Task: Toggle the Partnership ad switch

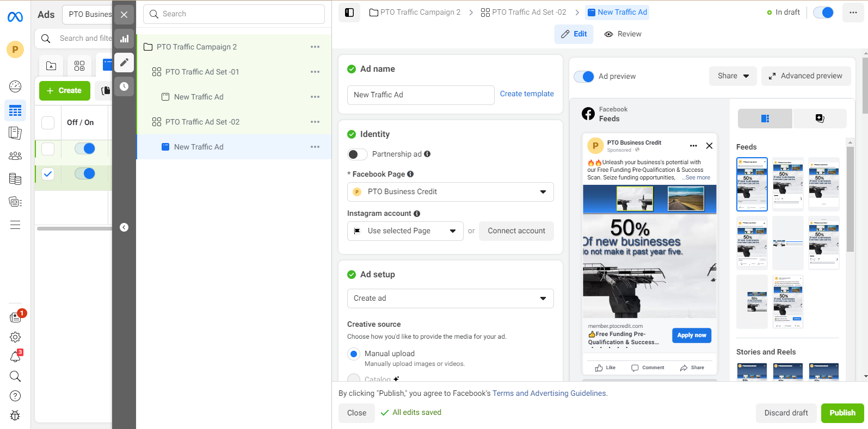Action: pyautogui.click(x=357, y=154)
